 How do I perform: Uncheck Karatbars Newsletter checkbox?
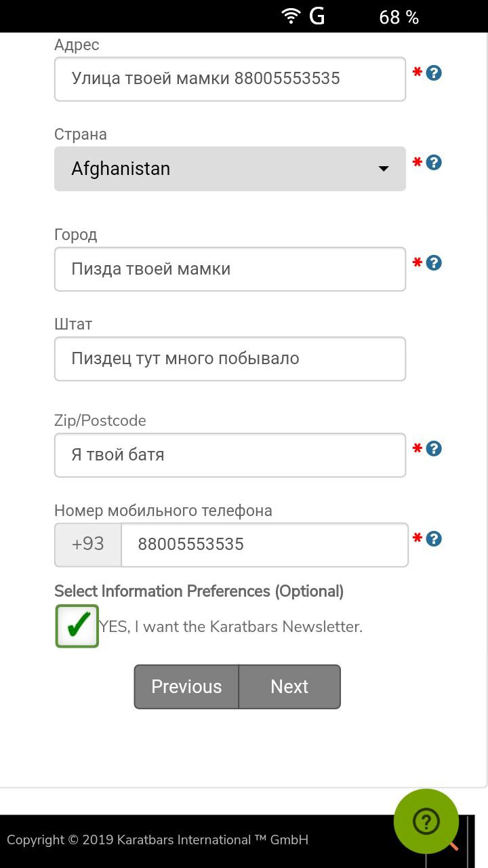77,626
